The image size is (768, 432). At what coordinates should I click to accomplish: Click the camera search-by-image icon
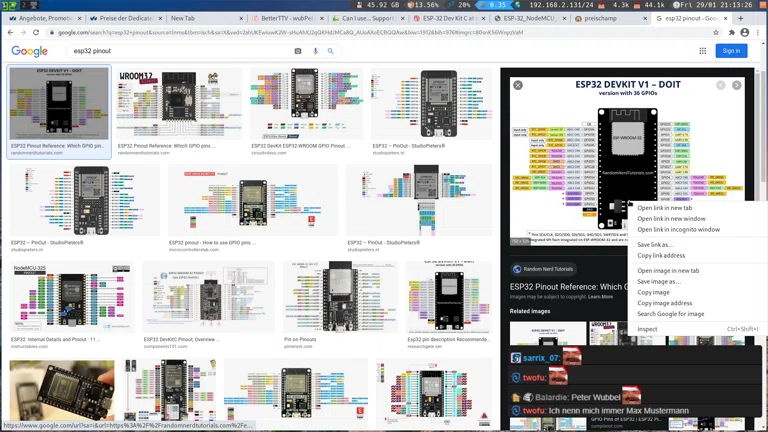pos(298,51)
